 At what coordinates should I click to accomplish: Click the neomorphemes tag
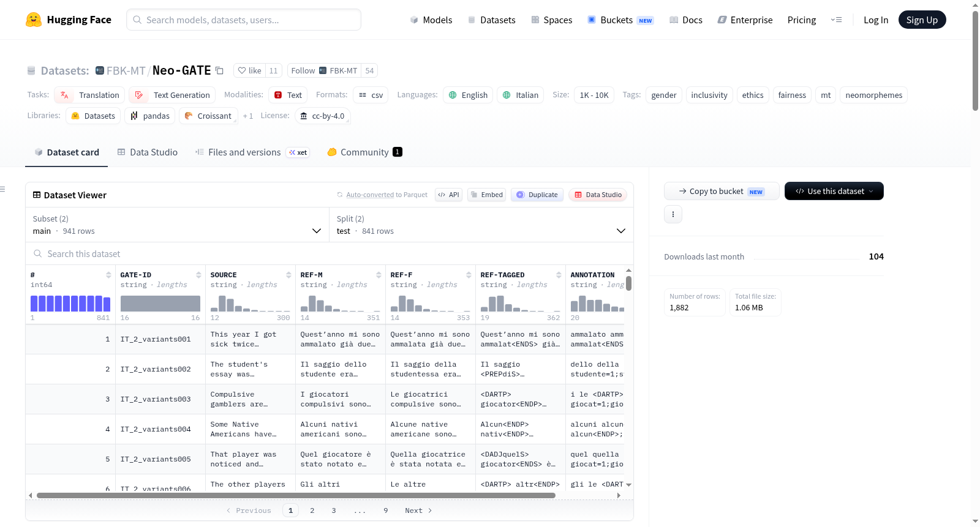click(873, 95)
